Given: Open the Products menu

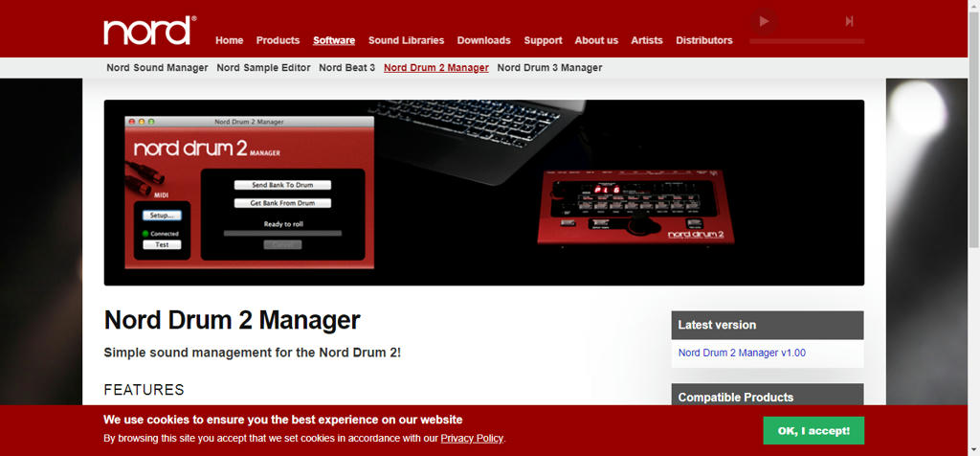Looking at the screenshot, I should pyautogui.click(x=278, y=40).
